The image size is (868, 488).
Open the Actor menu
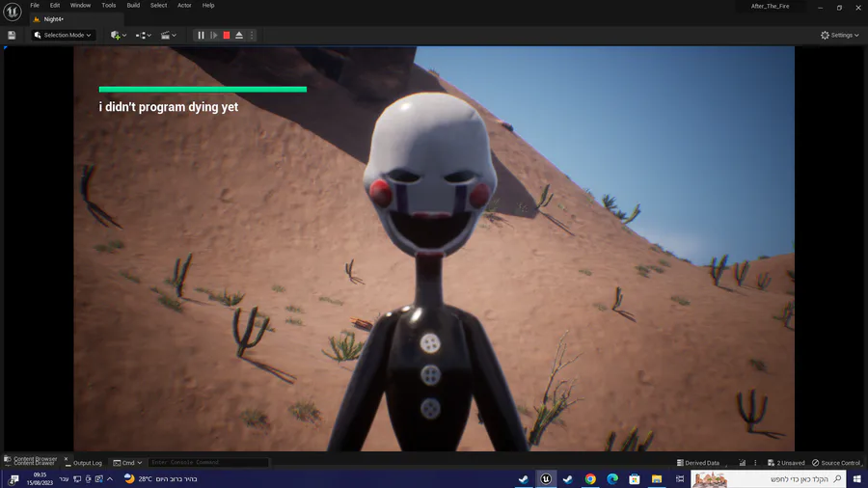pos(184,6)
